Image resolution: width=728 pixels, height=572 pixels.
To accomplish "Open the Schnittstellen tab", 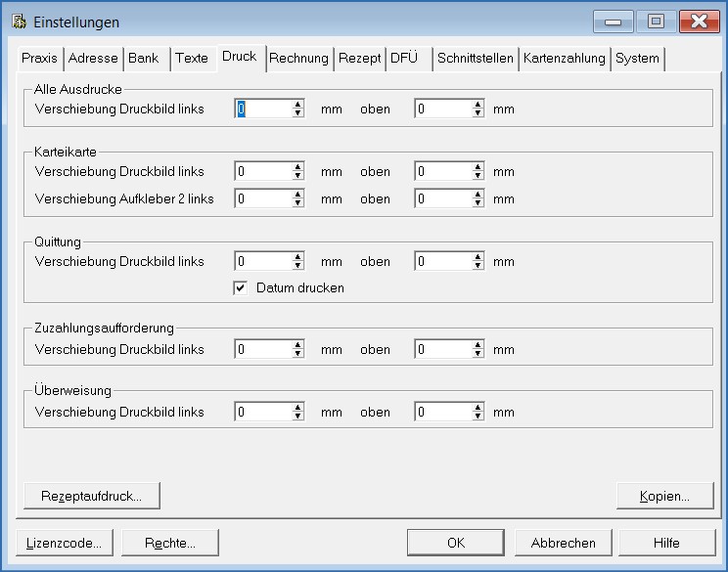I will point(476,59).
